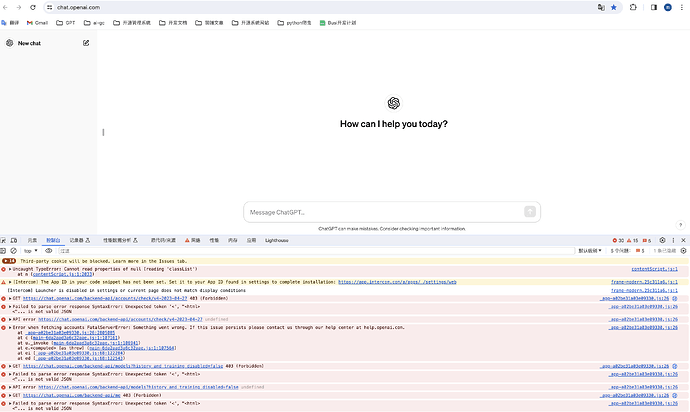Click the warning count 15 badge
The width and height of the screenshot is (690, 412).
[632, 240]
